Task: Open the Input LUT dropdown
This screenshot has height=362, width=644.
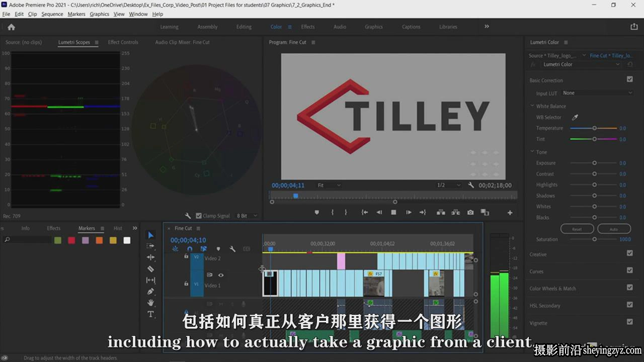Action: 597,93
